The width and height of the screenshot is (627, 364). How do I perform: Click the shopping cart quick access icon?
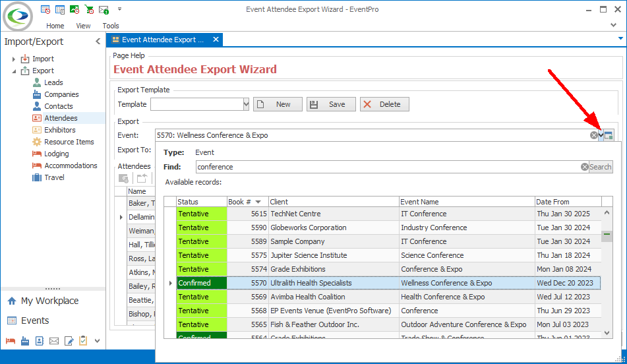(89, 9)
